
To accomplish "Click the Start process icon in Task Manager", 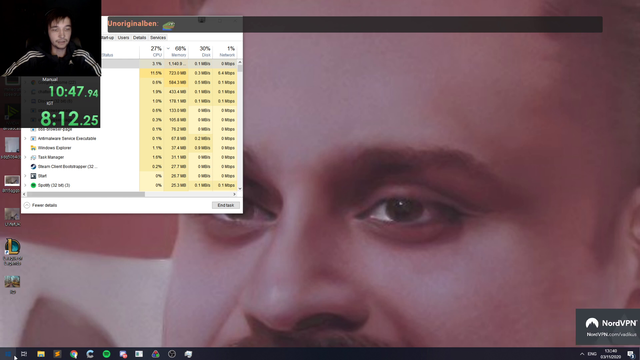I will [x=33, y=176].
